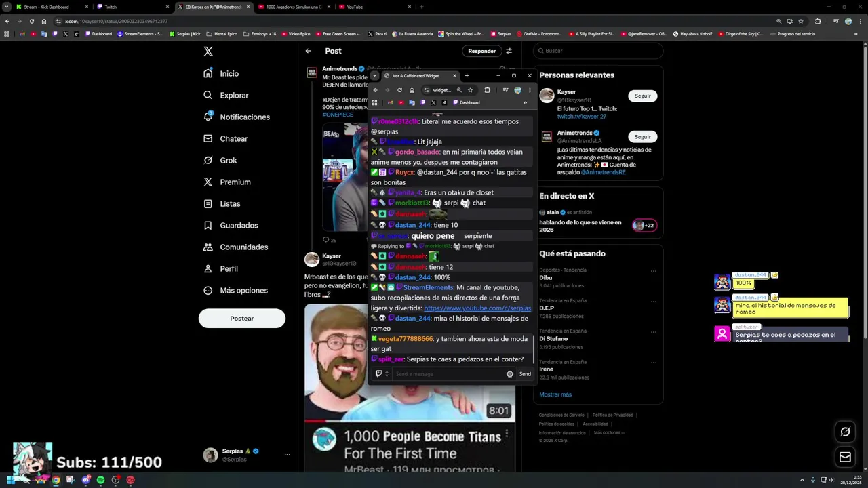Click the Responder button
This screenshot has height=488, width=868.
pos(482,51)
